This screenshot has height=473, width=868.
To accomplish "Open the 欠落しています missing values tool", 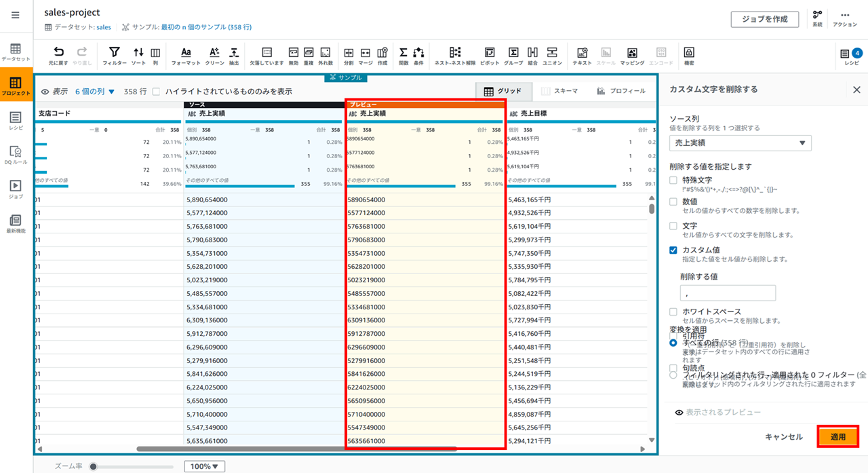I will click(x=267, y=56).
